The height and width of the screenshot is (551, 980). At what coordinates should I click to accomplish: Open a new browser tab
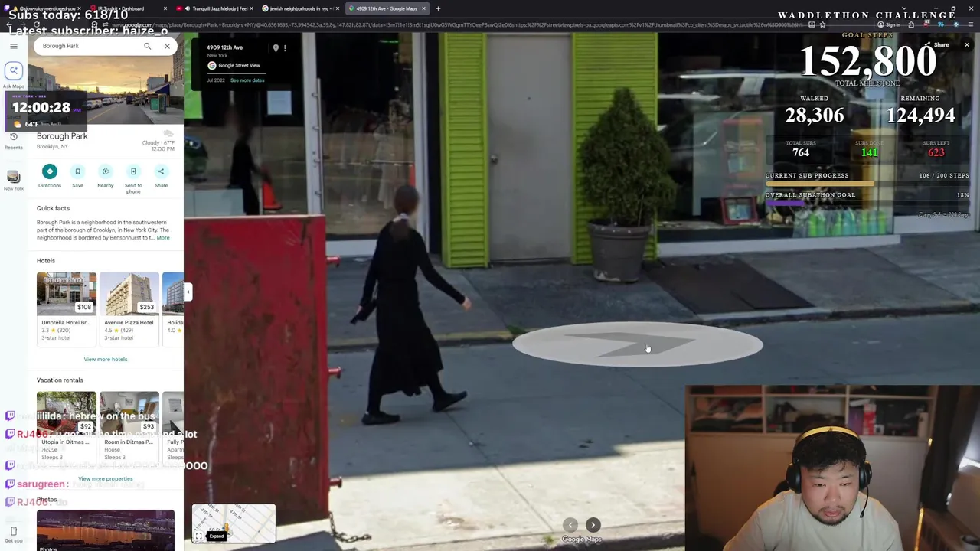click(x=438, y=8)
